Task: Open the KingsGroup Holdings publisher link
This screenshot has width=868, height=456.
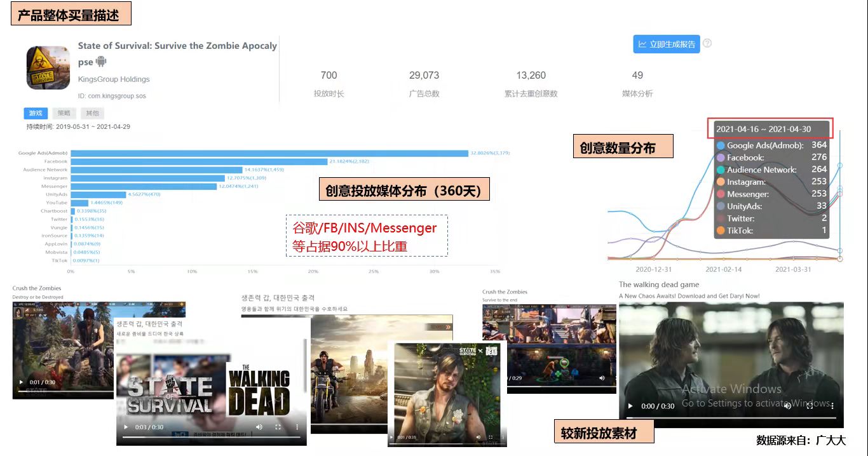Action: pyautogui.click(x=114, y=79)
